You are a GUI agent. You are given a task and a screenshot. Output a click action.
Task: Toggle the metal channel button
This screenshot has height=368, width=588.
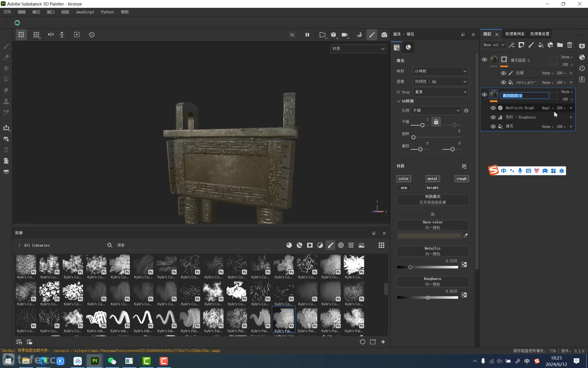(433, 179)
